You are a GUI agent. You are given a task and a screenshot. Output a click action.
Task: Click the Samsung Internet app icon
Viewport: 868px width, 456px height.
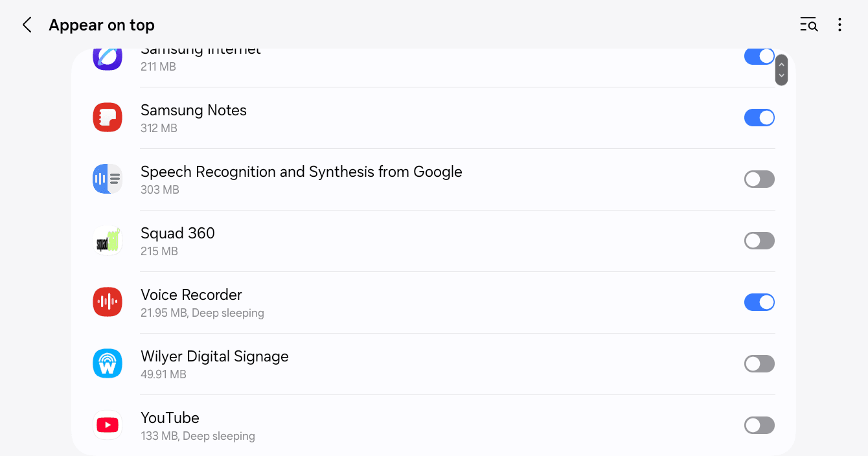click(108, 59)
